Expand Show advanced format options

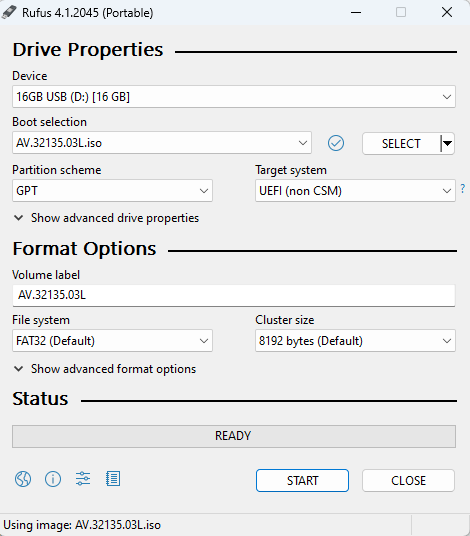tap(105, 369)
